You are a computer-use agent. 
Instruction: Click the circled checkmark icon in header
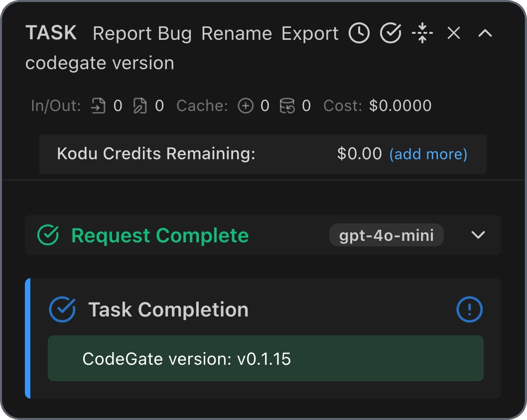coord(391,33)
